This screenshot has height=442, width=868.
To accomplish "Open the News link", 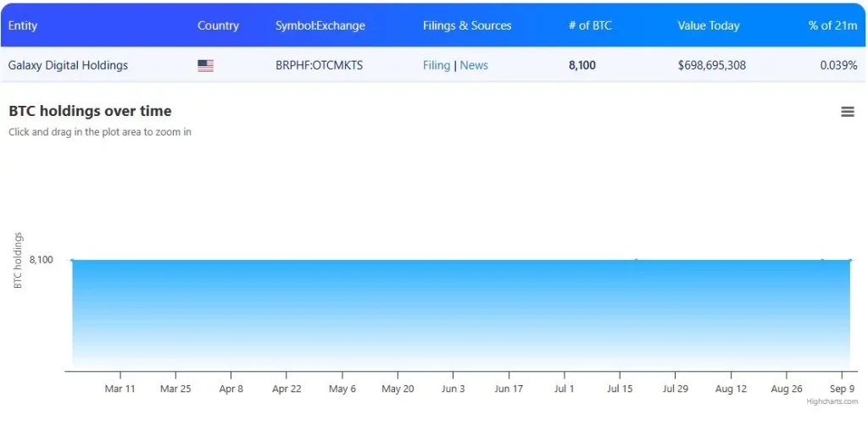I will click(x=474, y=65).
